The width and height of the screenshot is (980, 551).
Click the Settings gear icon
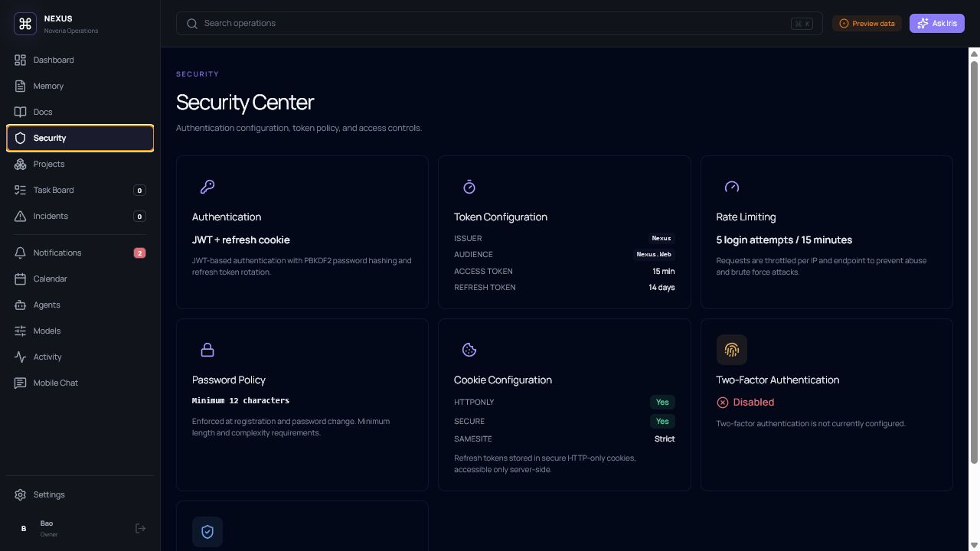pyautogui.click(x=21, y=494)
